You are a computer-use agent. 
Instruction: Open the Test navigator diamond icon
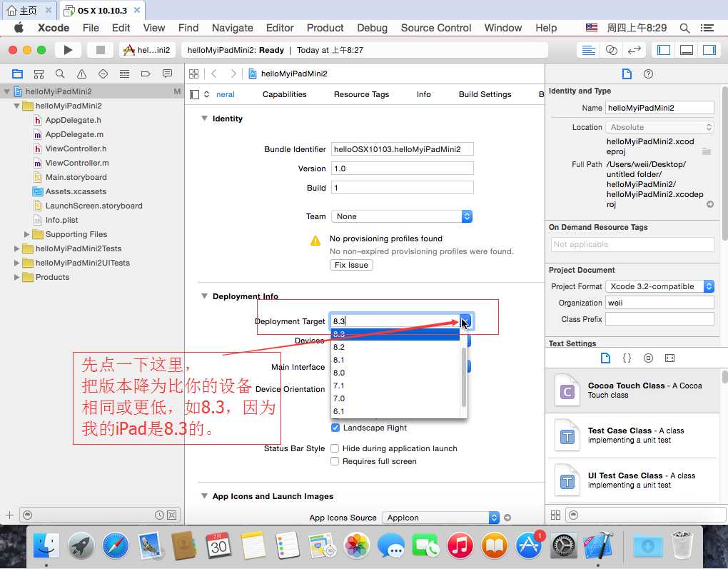tap(103, 74)
